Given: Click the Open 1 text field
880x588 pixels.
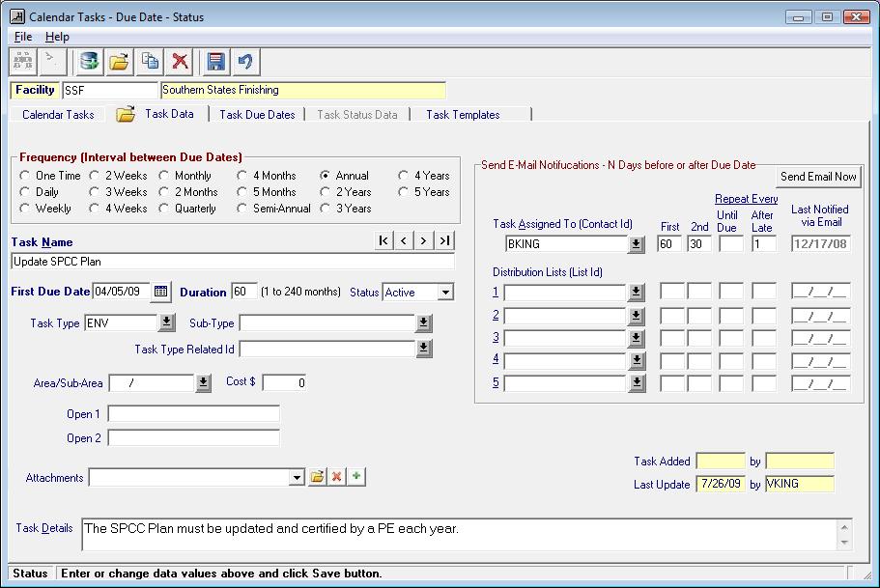Looking at the screenshot, I should (193, 414).
